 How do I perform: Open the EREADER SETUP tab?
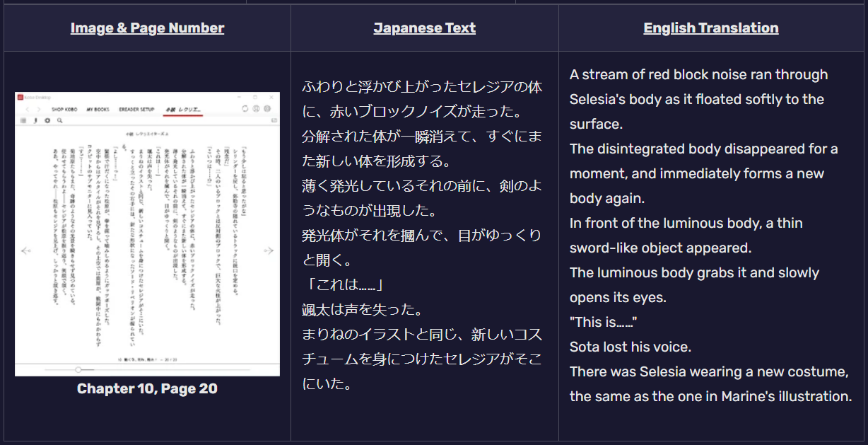pos(136,110)
